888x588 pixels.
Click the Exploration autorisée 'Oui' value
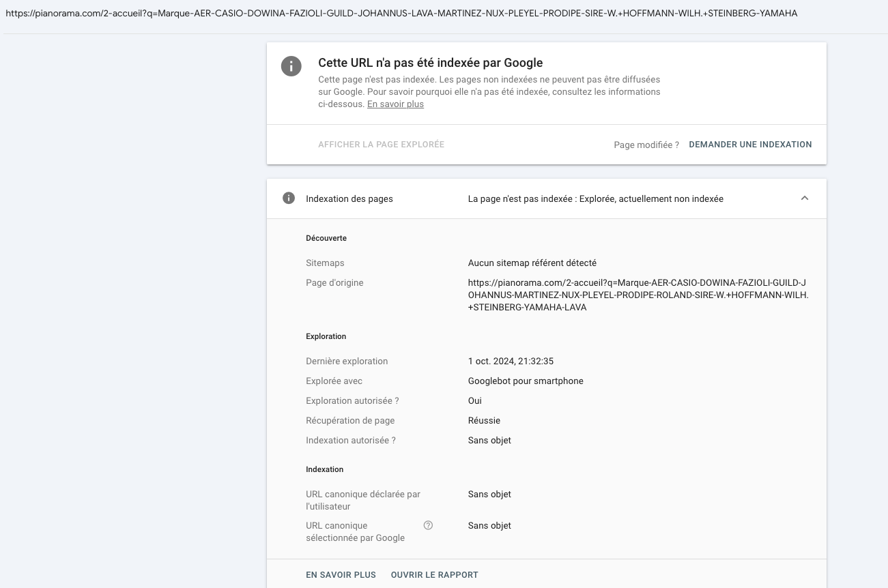coord(475,401)
